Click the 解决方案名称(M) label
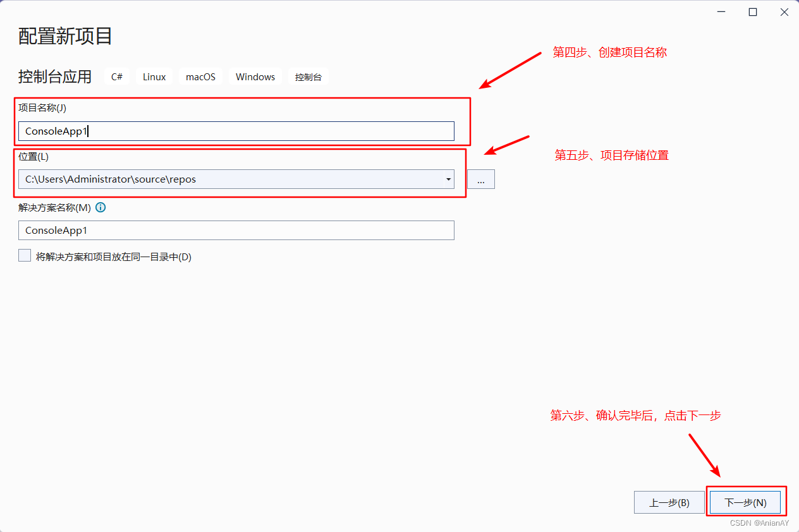799x532 pixels. click(x=55, y=207)
